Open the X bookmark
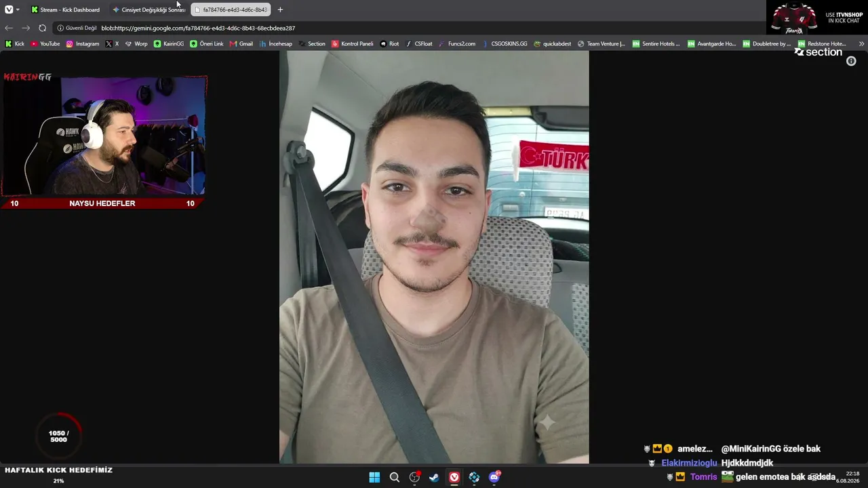 tap(112, 43)
